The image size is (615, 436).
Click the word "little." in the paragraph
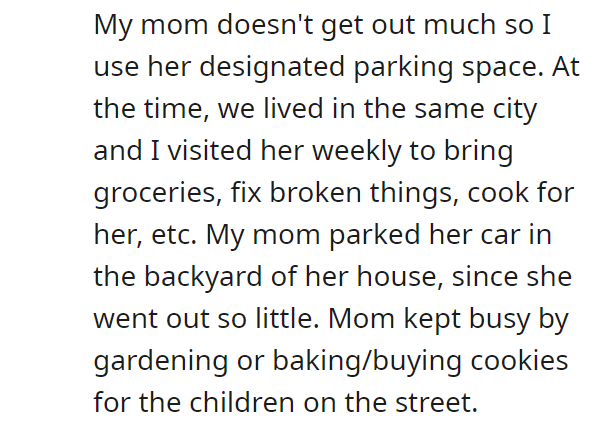coord(287,318)
